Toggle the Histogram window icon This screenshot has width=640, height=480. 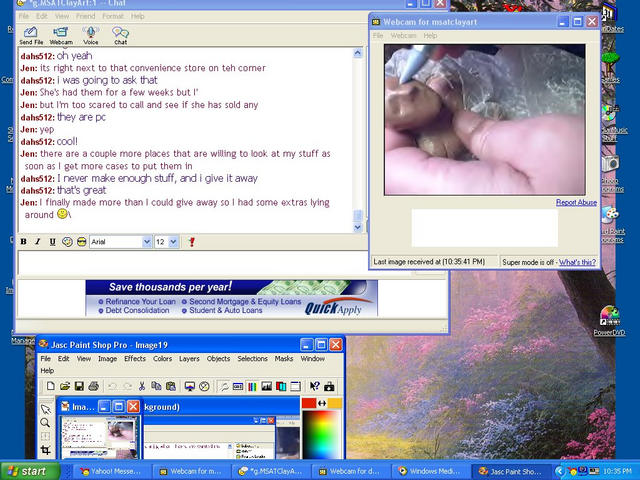tap(267, 386)
